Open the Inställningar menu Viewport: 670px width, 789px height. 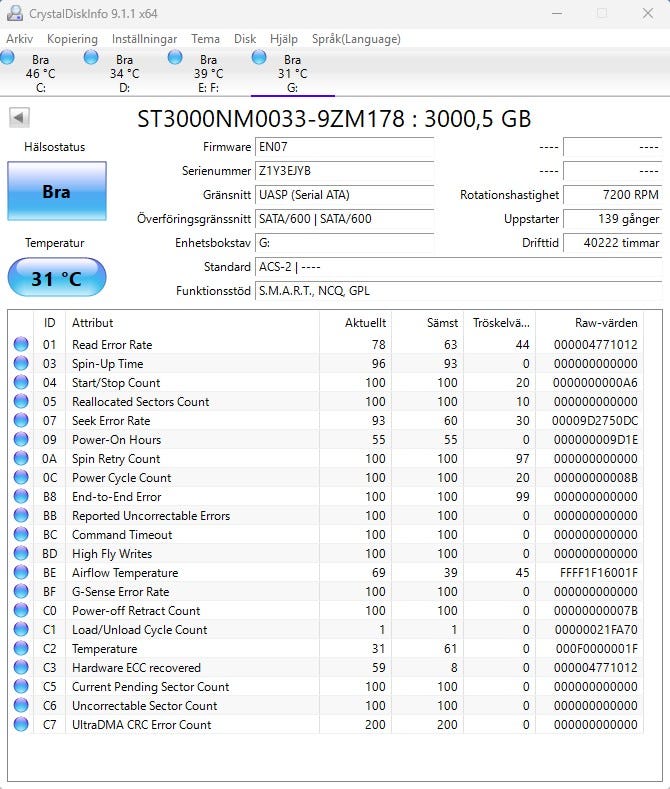click(144, 39)
